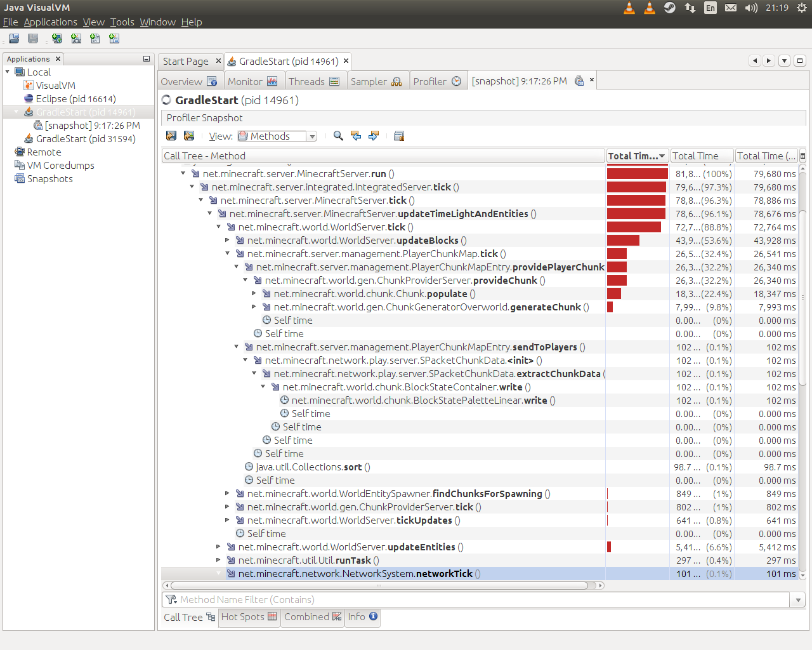Click the Find Next arrow icon
Image resolution: width=812 pixels, height=650 pixels.
click(374, 136)
